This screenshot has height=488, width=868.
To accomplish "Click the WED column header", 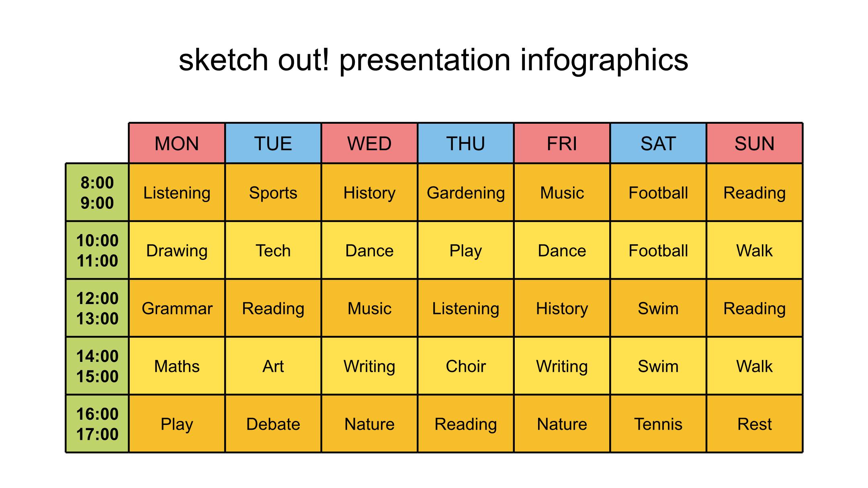I will (369, 143).
